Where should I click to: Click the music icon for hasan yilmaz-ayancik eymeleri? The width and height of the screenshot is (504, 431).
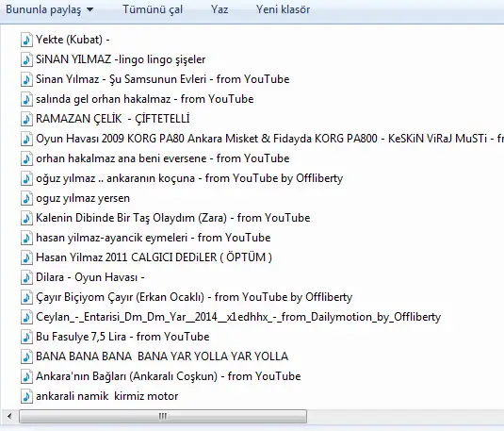[26, 238]
